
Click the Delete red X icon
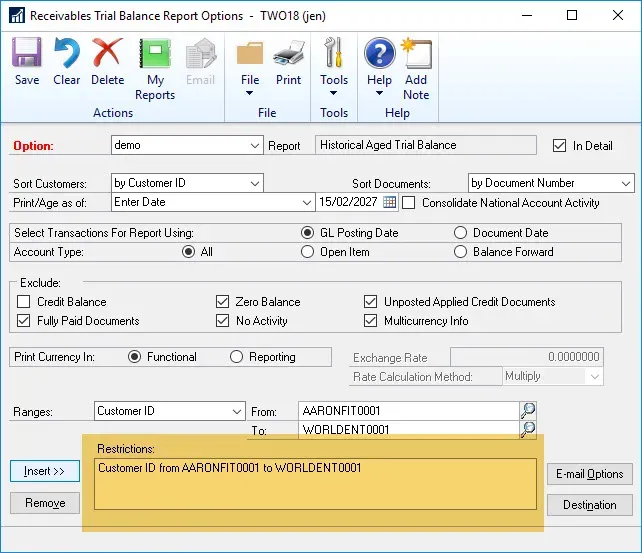point(107,62)
